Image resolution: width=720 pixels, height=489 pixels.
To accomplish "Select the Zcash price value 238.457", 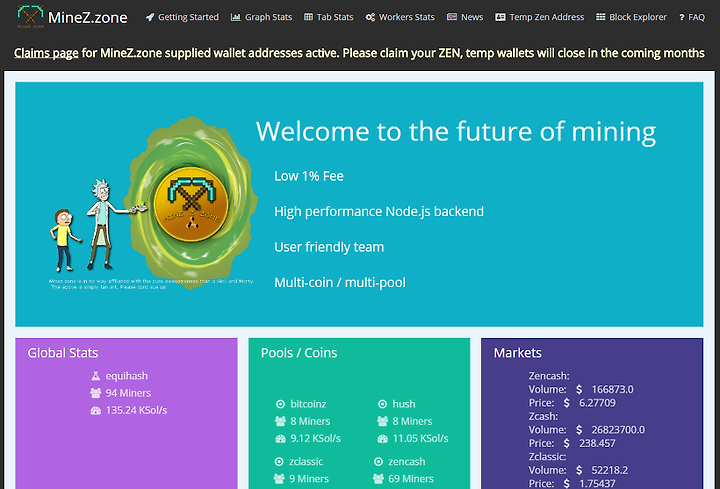I will 597,444.
